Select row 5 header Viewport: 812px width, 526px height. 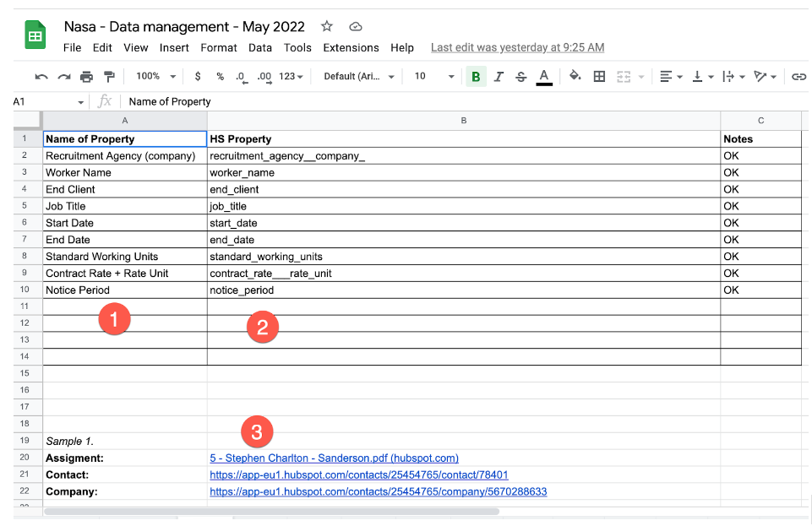pos(25,206)
